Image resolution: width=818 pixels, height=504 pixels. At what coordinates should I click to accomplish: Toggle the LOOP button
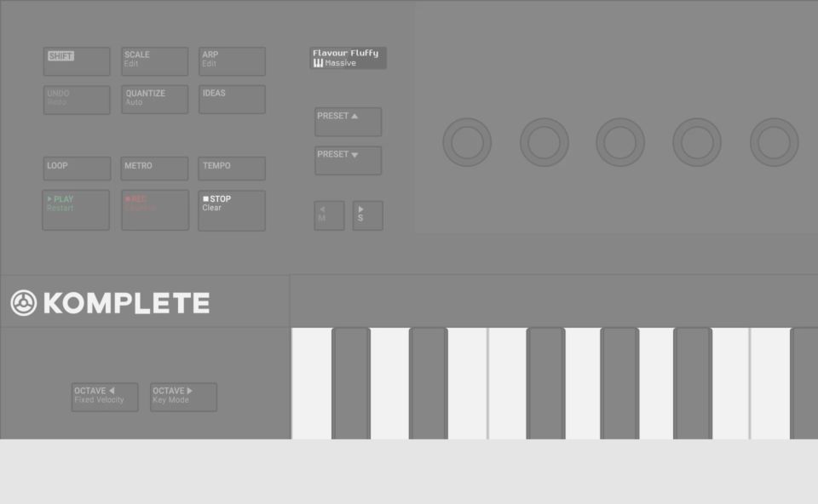77,169
